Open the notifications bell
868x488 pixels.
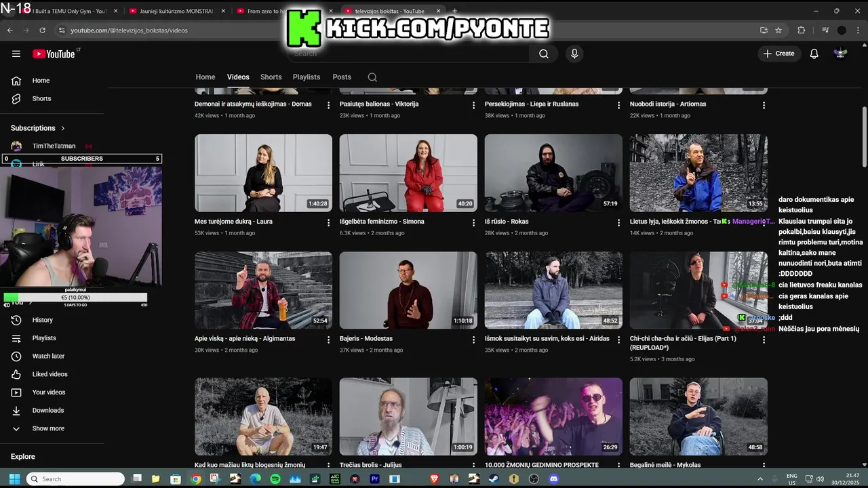[x=814, y=54]
